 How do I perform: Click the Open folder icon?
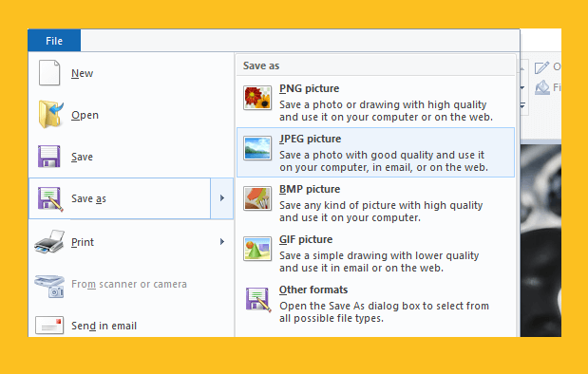pos(50,114)
